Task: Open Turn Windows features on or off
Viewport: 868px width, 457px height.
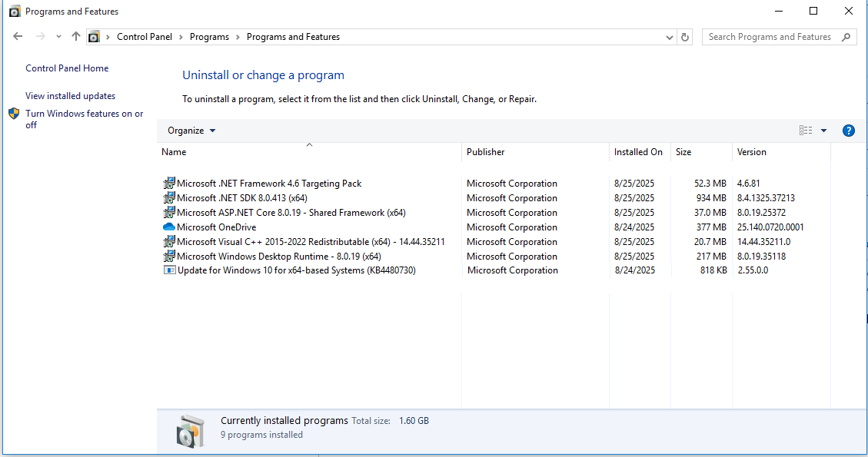Action: click(x=84, y=119)
